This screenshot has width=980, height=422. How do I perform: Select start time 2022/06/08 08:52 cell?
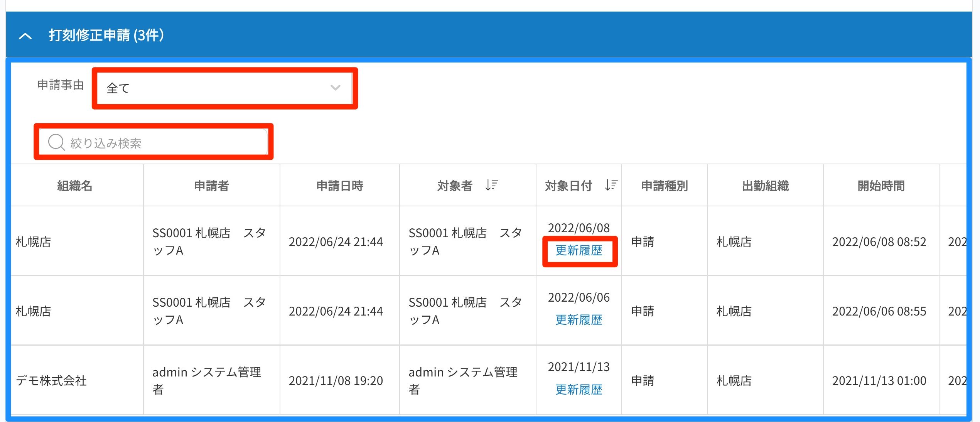pos(879,242)
